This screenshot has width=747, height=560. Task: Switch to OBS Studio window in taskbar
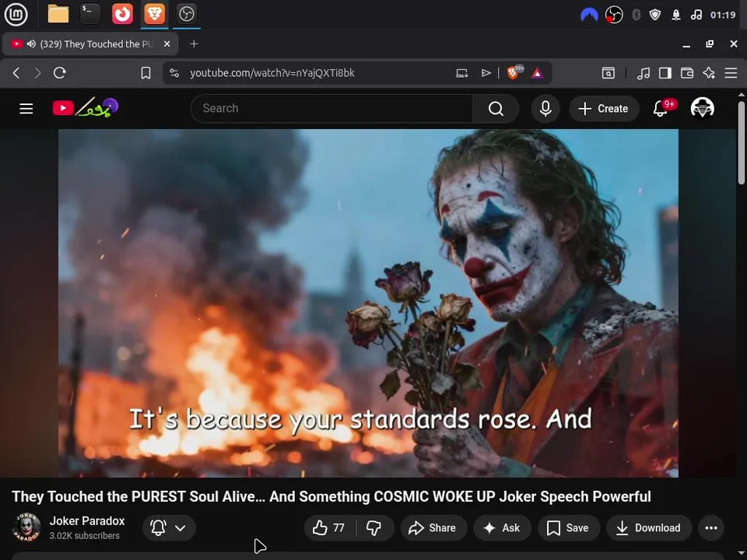(x=186, y=14)
